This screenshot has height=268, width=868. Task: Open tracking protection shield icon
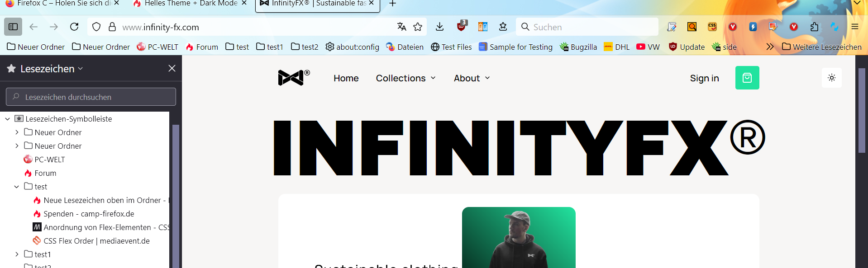96,27
